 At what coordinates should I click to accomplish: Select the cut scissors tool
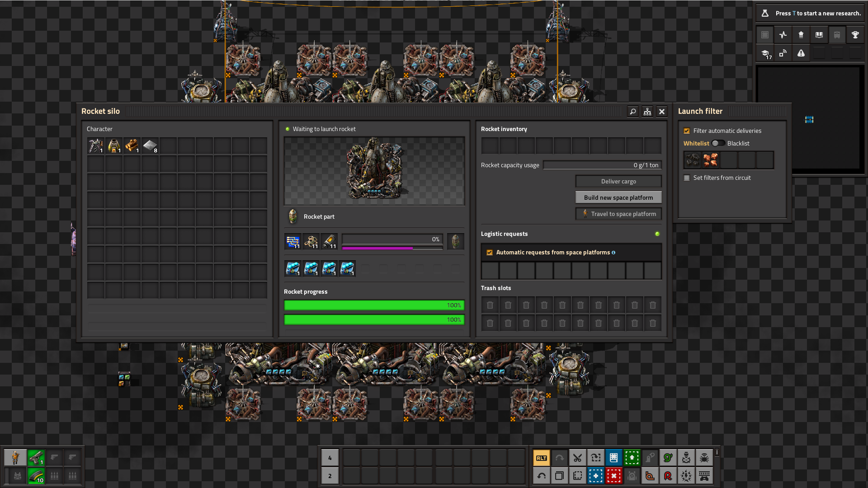[578, 458]
